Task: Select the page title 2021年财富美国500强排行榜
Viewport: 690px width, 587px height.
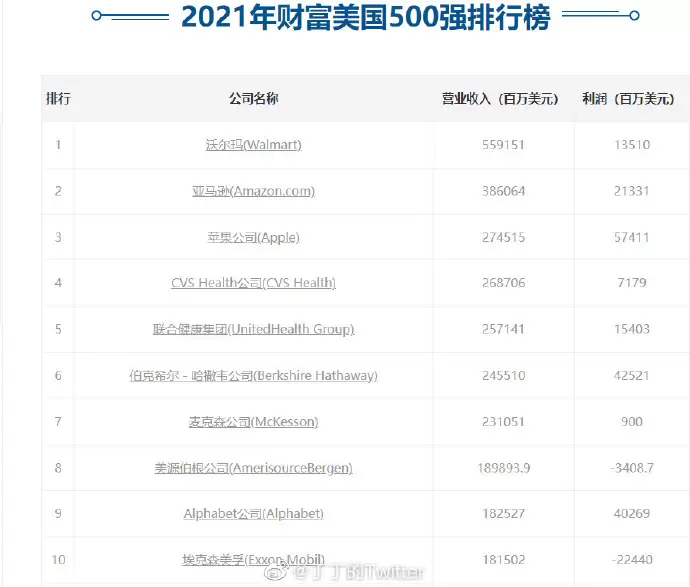Action: pyautogui.click(x=366, y=18)
